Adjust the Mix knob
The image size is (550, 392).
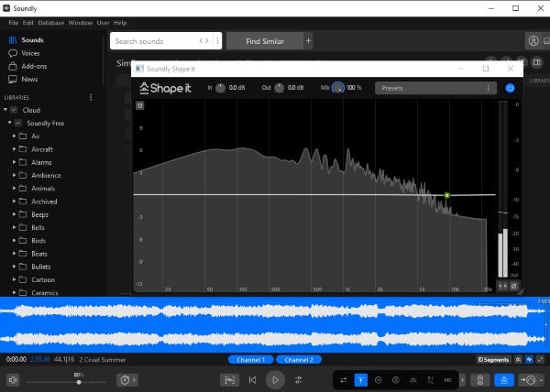[x=338, y=88]
